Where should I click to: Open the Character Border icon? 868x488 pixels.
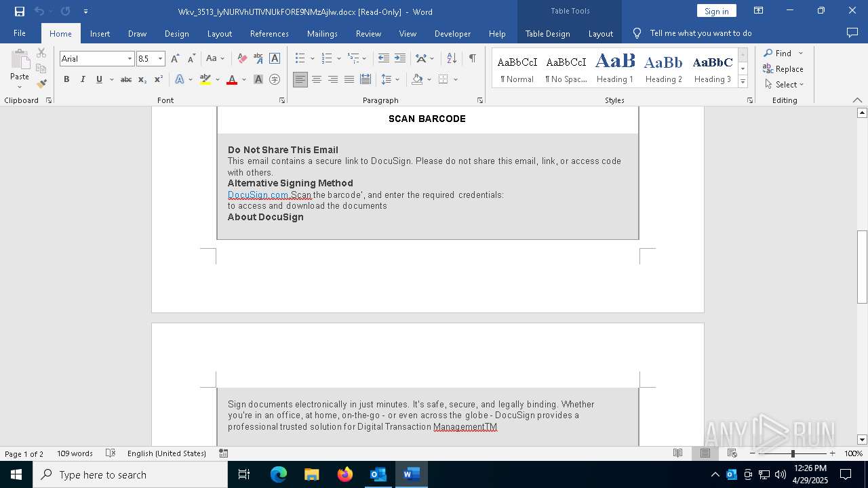pos(275,58)
